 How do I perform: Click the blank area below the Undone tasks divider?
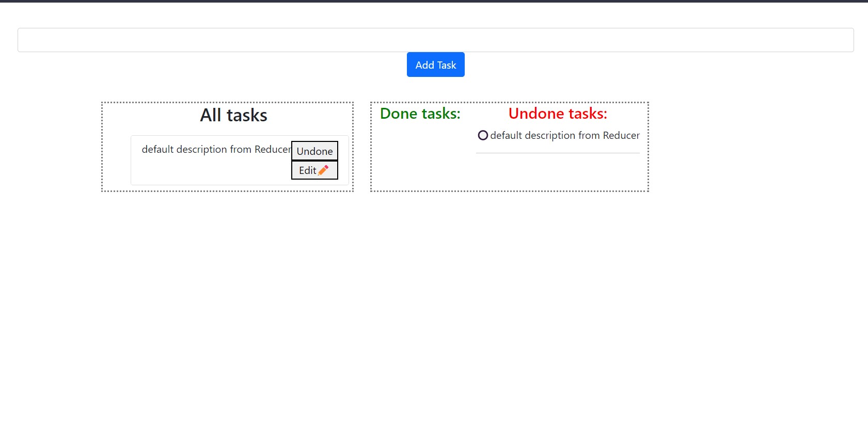(558, 172)
